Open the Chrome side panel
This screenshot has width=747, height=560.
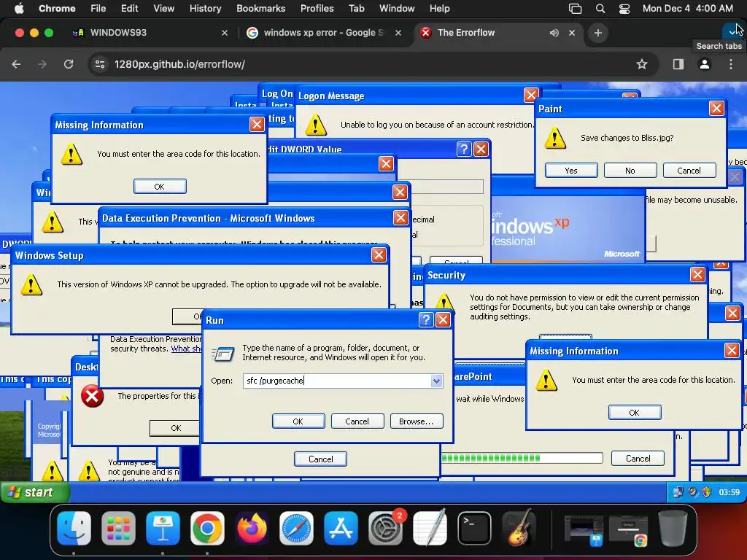(x=678, y=64)
